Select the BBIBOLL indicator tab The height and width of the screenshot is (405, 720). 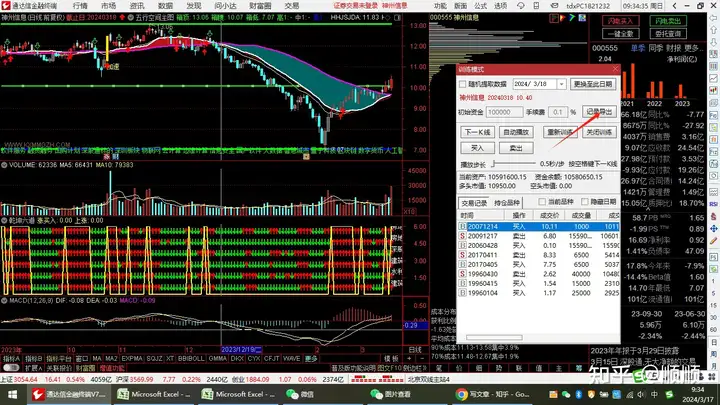pyautogui.click(x=191, y=359)
